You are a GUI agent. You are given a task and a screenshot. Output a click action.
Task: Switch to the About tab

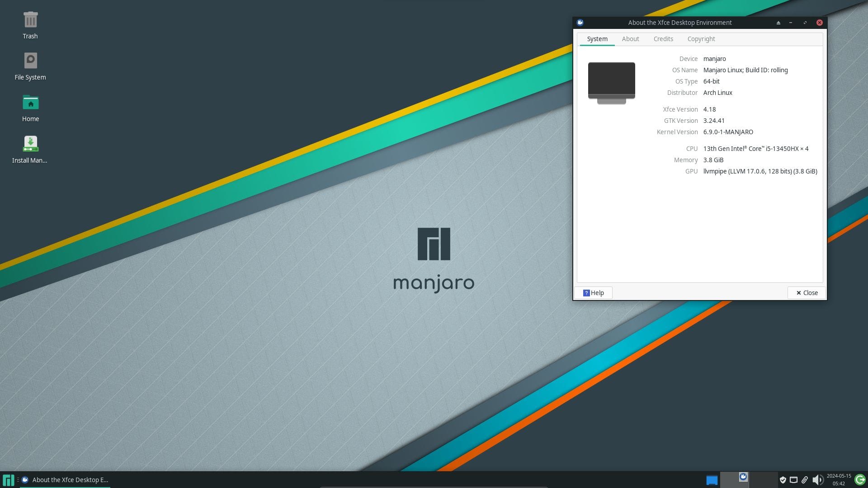(x=630, y=39)
